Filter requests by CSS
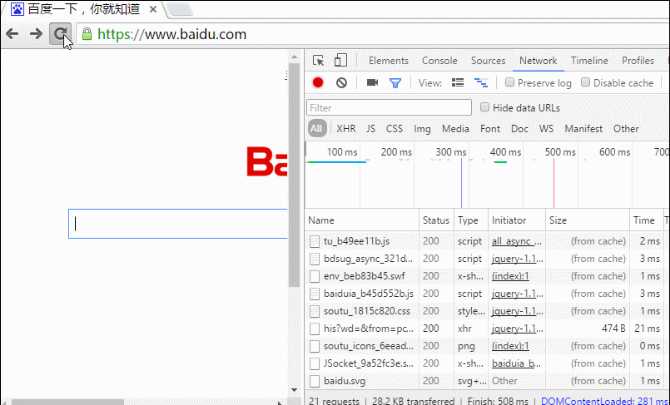This screenshot has height=405, width=670. coord(394,129)
